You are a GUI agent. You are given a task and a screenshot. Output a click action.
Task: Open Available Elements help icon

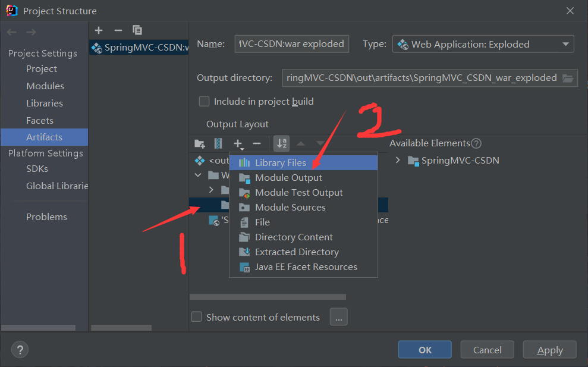coord(476,143)
